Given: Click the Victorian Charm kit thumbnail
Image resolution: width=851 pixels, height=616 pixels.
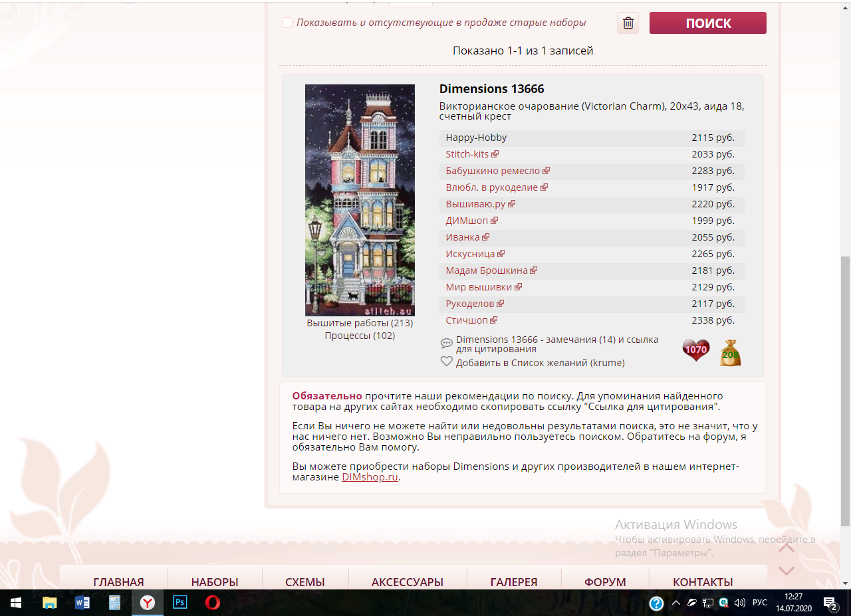Looking at the screenshot, I should pos(360,200).
